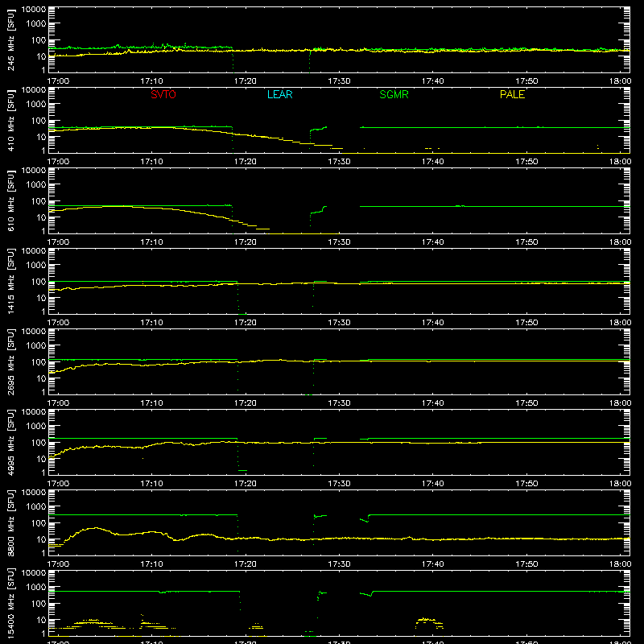Click 17:50 tick label of 610 MHz panel
This screenshot has width=644, height=644.
click(526, 242)
